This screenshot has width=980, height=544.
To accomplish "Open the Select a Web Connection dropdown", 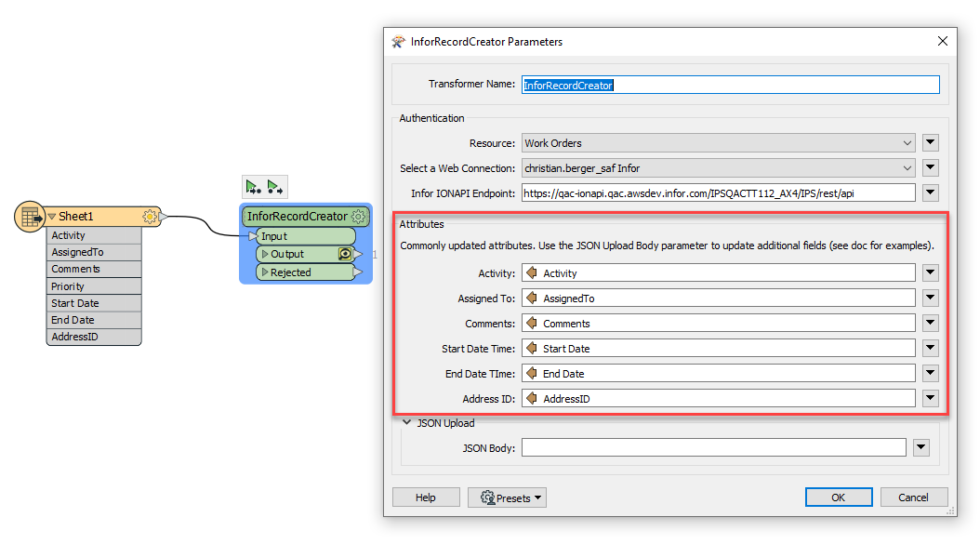I will (x=718, y=168).
